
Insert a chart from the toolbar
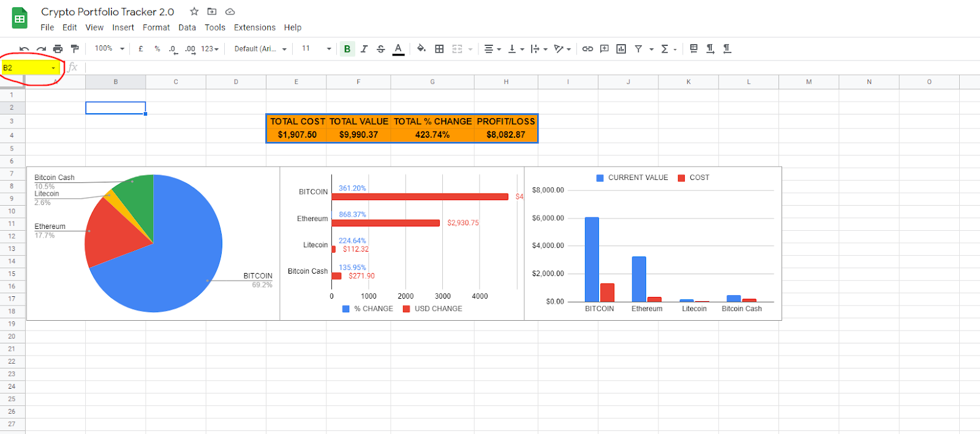621,49
